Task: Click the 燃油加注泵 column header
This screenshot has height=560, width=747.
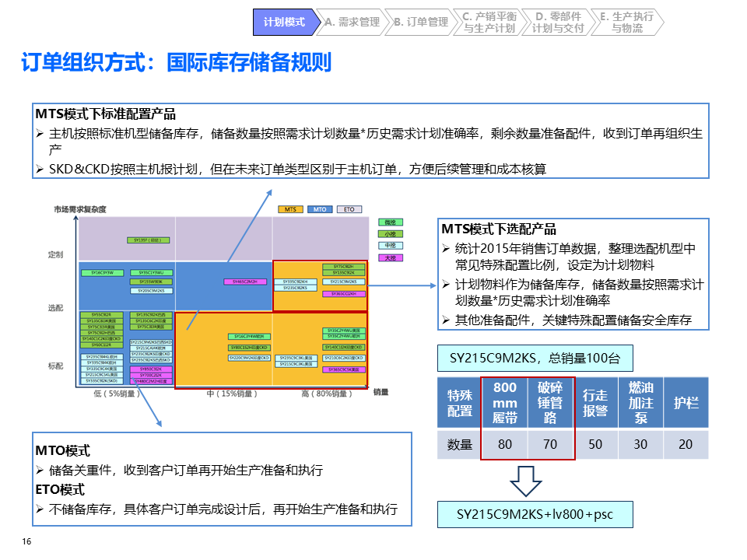Action: 640,402
